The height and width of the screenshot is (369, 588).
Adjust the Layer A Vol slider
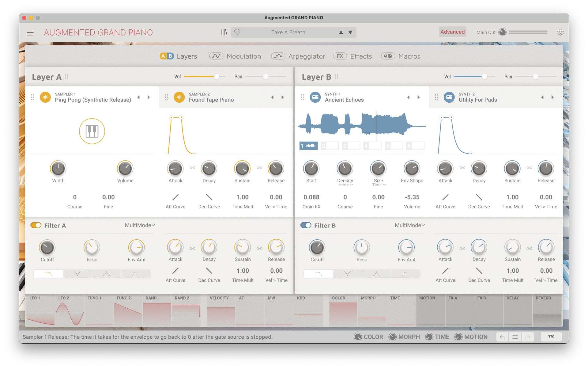point(204,76)
